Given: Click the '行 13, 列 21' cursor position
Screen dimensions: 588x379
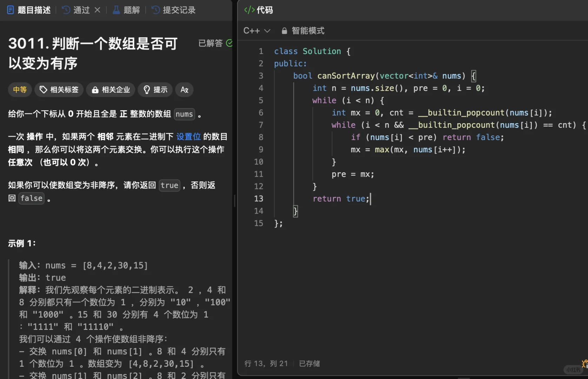Looking at the screenshot, I should click(x=266, y=364).
